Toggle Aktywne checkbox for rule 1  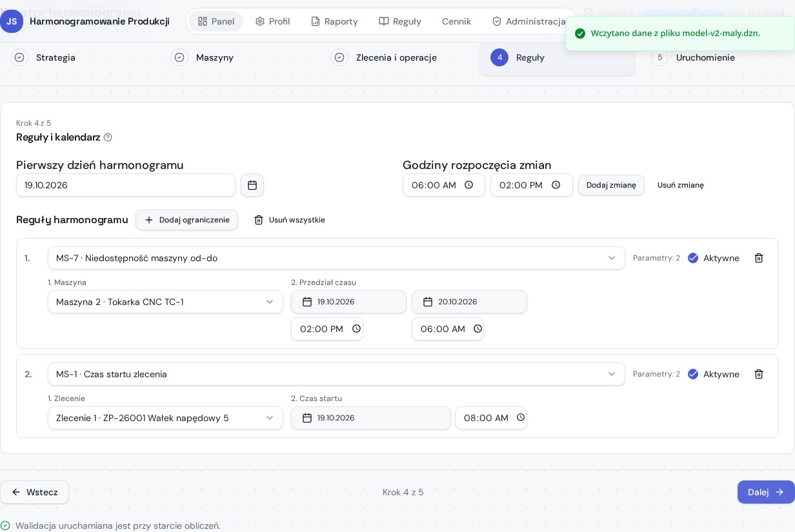[693, 258]
